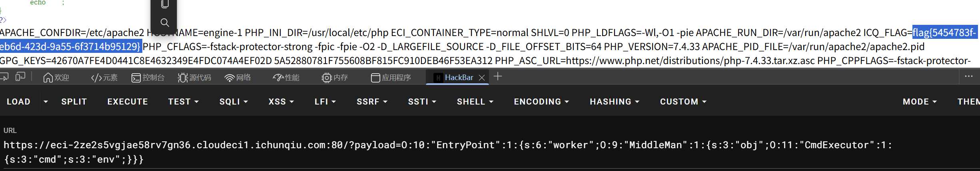Click the SPLIT button in HackBar

[x=74, y=102]
